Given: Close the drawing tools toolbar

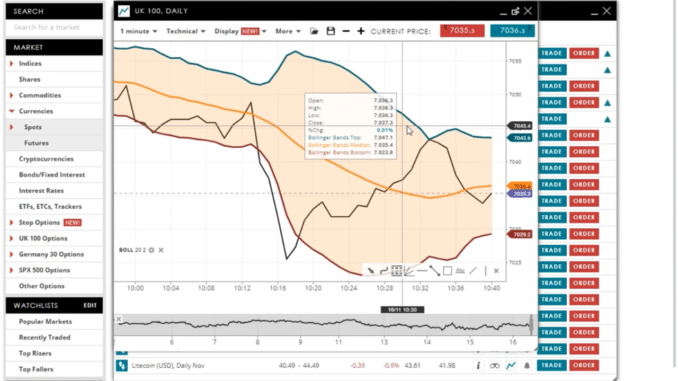Looking at the screenshot, I should (496, 271).
